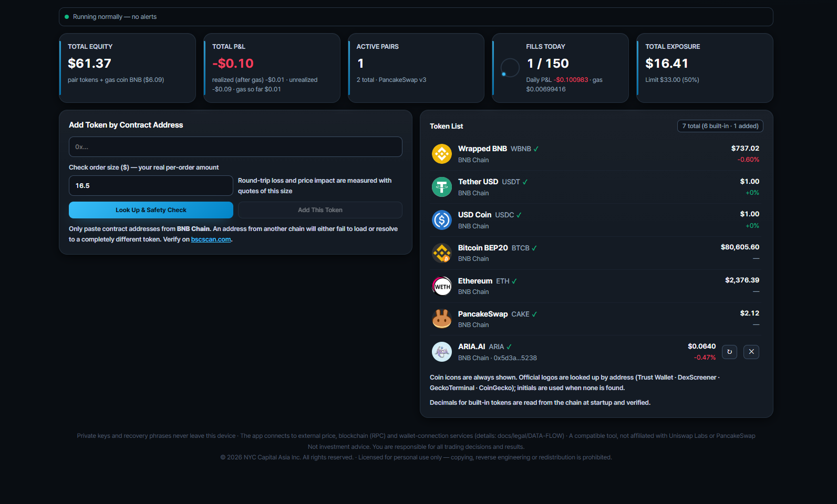Click the check order size field
This screenshot has width=837, height=504.
(x=151, y=186)
